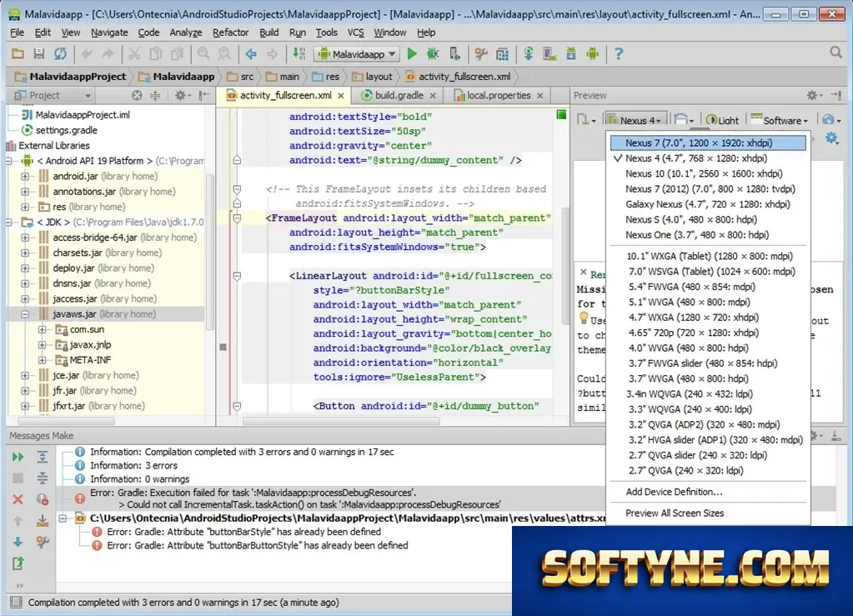Open the Malavidaapp run configuration dropdown
The width and height of the screenshot is (853, 616).
pos(357,54)
